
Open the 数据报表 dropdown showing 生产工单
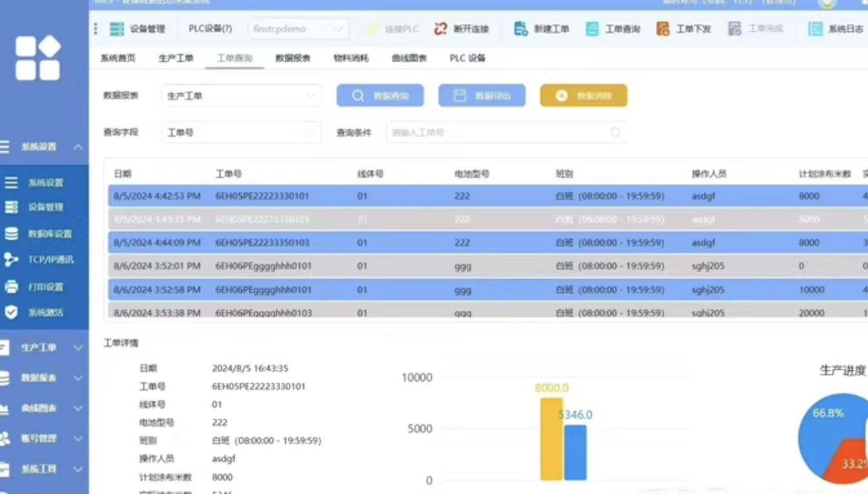241,95
